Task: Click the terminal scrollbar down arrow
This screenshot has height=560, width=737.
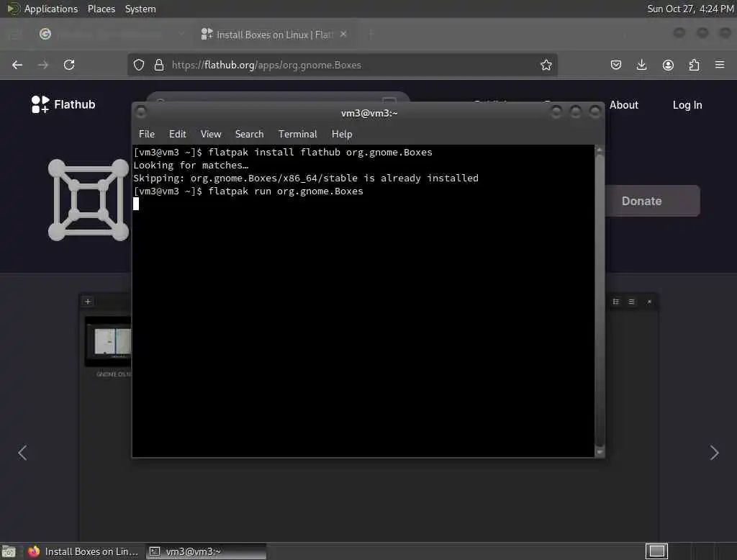Action: coord(600,452)
